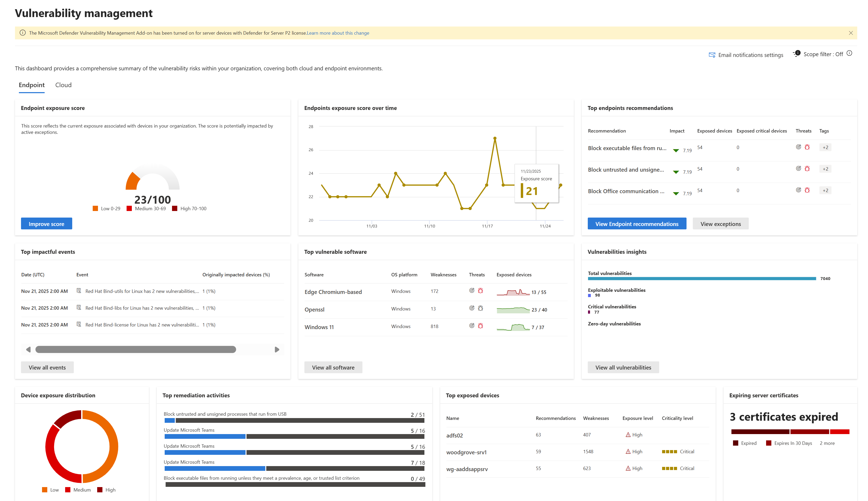Click info icon beside Scope filter Off

849,53
